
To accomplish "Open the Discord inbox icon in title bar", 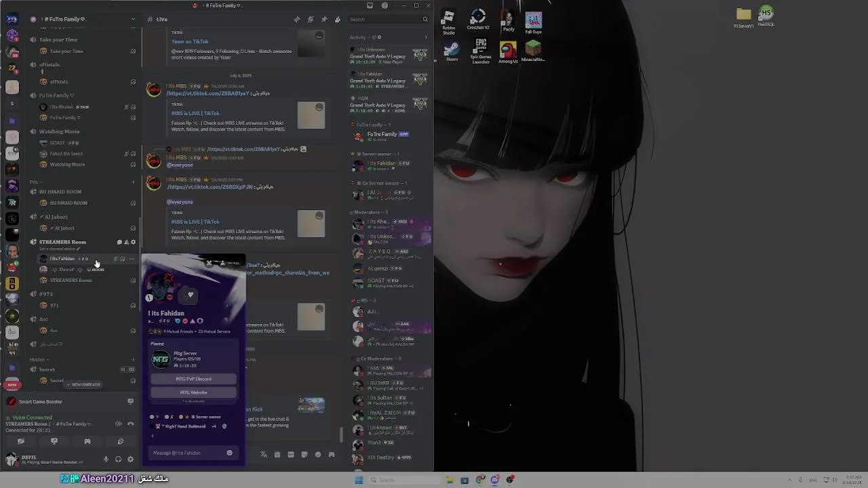I will pyautogui.click(x=370, y=5).
